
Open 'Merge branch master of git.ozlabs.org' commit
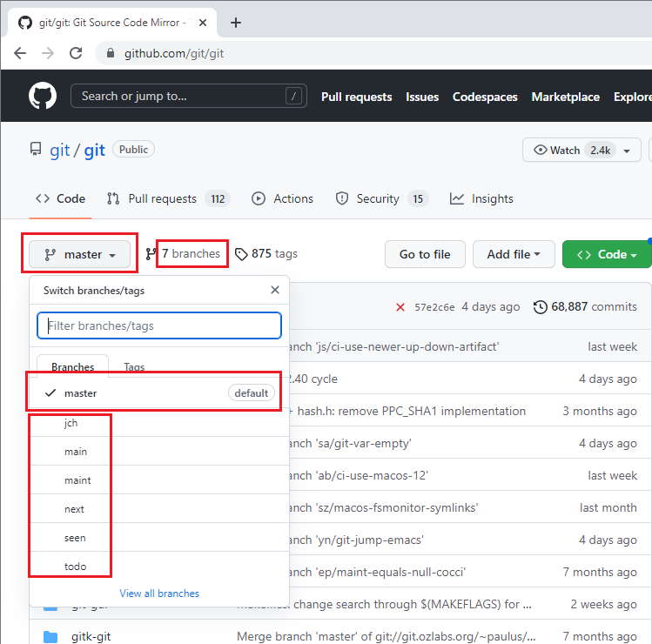pyautogui.click(x=386, y=636)
